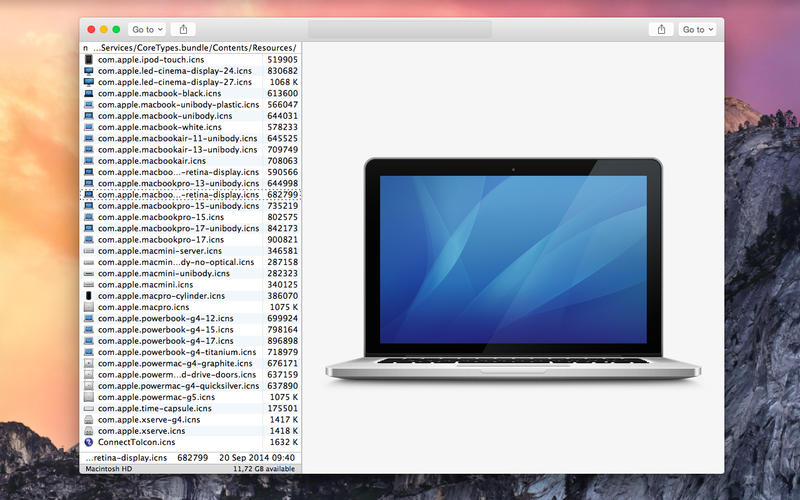Select com.apple.powerm...d-drive-doors.icns file name
Image resolution: width=800 pixels, height=500 pixels.
pyautogui.click(x=177, y=374)
